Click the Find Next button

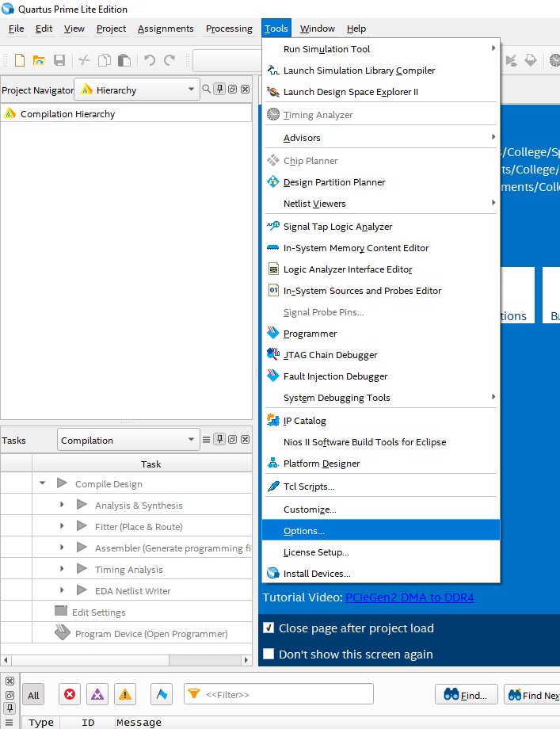coord(533,695)
